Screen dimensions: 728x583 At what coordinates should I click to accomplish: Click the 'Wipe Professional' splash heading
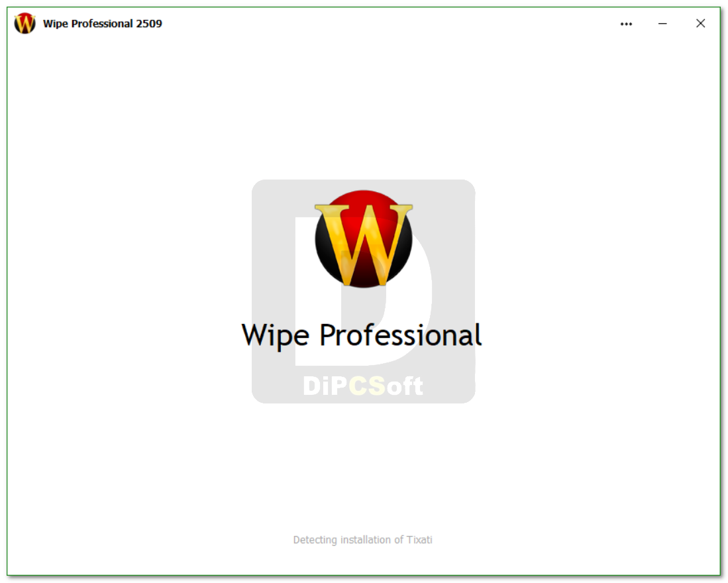click(x=362, y=335)
